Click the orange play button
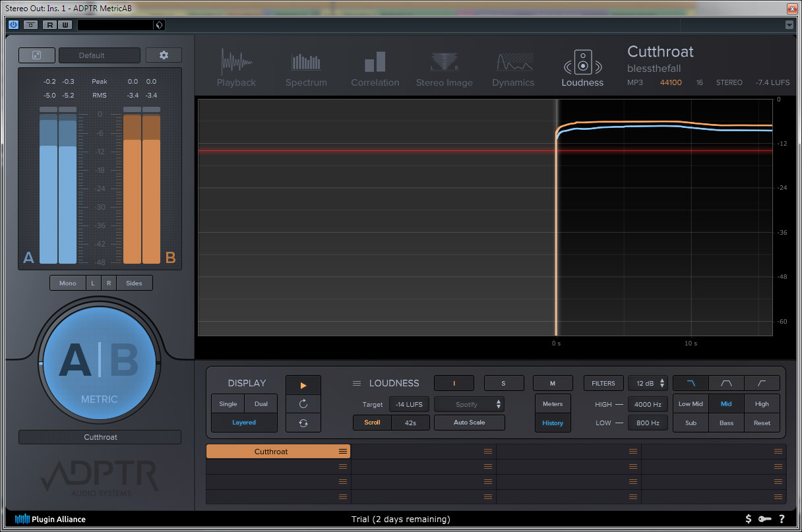This screenshot has width=802, height=532. (x=303, y=385)
